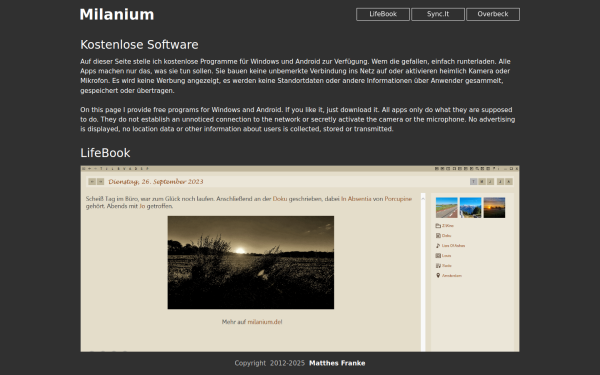600x375 pixels.
Task: Click the LifeBook section heading
Action: 105,153
